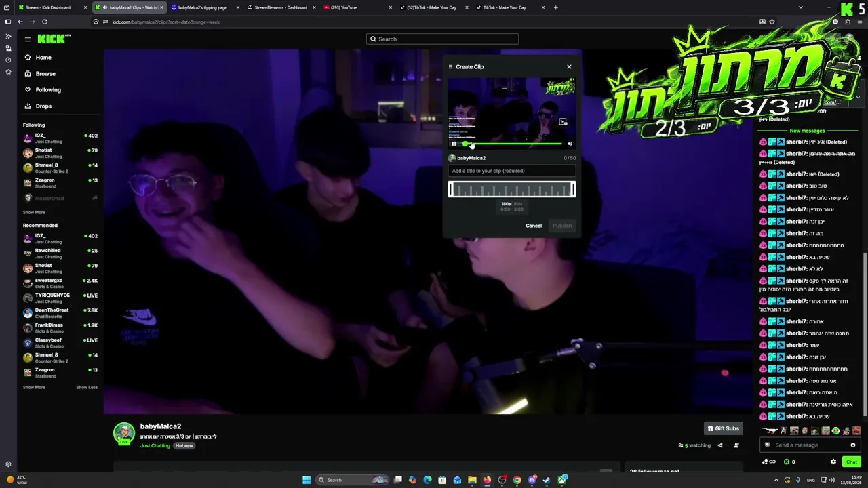Switch to (52)TikTok - Make Your Day tab
Screen dimensions: 868x488
coord(434,7)
